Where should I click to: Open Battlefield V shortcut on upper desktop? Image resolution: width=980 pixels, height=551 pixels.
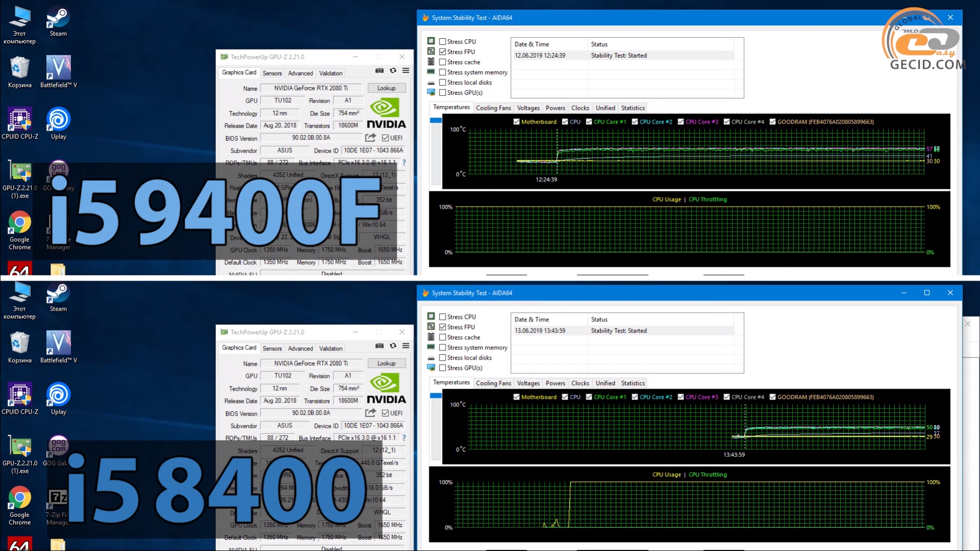pyautogui.click(x=58, y=72)
